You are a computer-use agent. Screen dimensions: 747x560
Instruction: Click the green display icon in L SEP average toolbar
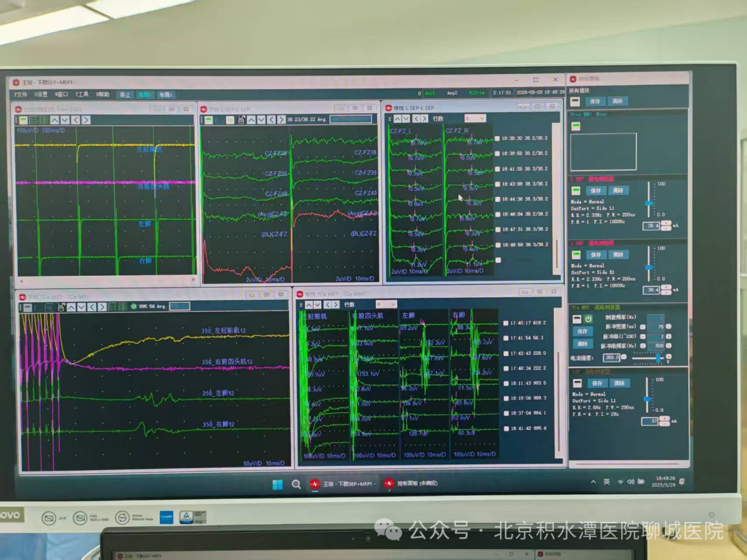click(x=209, y=120)
